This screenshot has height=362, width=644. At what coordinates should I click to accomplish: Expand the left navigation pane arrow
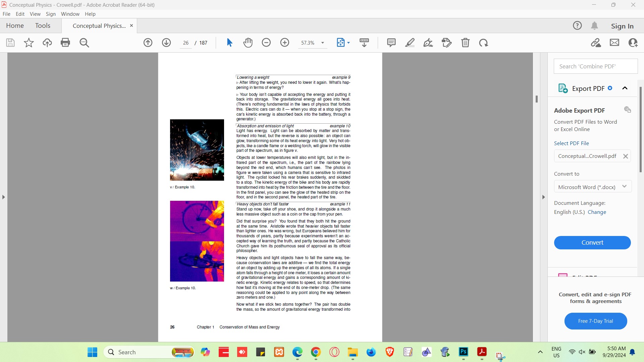point(3,197)
